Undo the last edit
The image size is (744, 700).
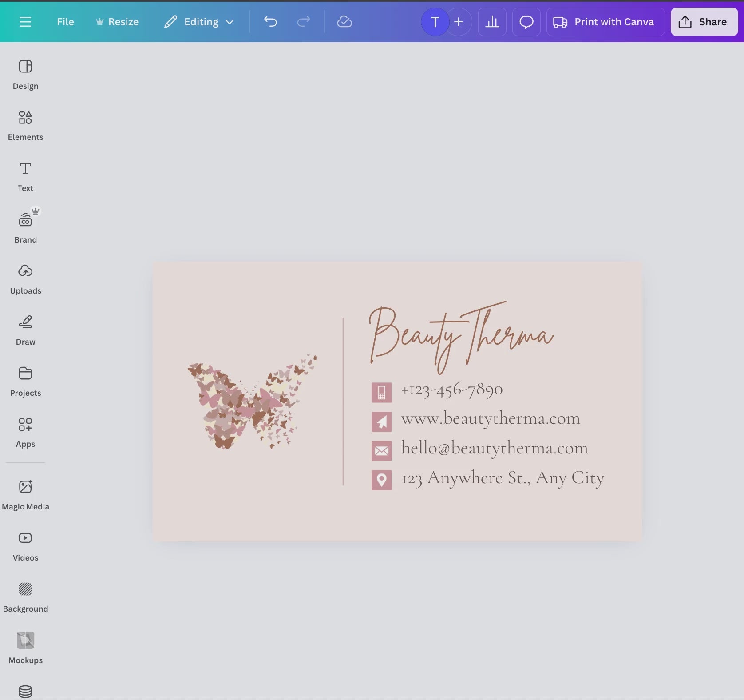coord(270,22)
